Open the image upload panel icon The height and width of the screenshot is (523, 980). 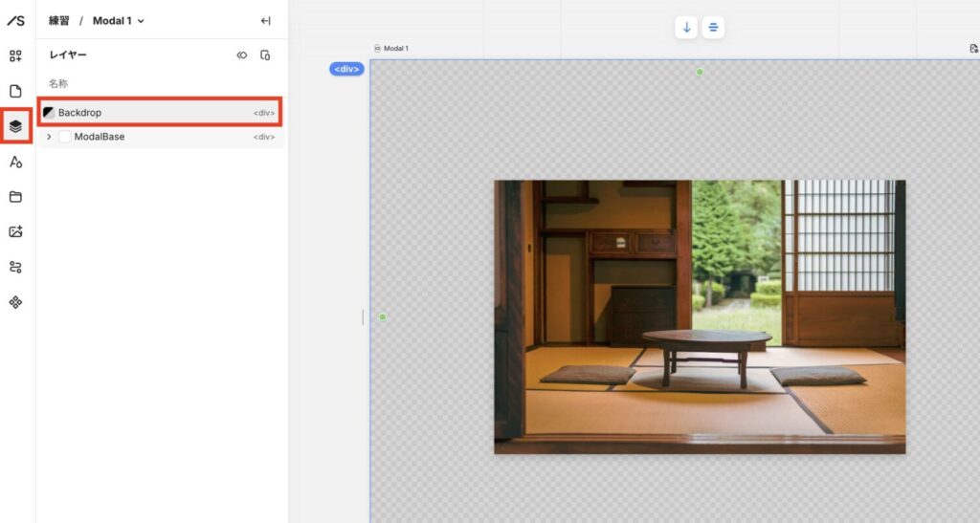(x=15, y=231)
